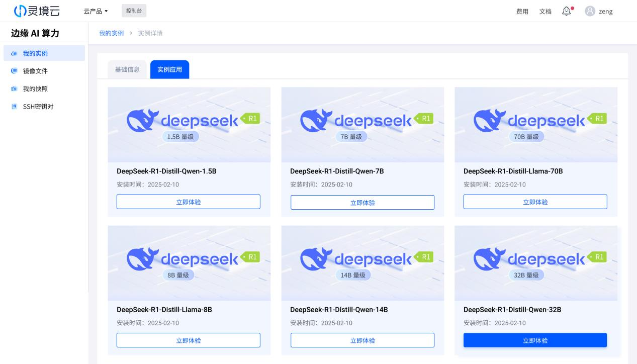
Task: Click 立即体验 for DeepSeek-R1-Distill-Qwen-1.5B
Action: click(x=189, y=202)
